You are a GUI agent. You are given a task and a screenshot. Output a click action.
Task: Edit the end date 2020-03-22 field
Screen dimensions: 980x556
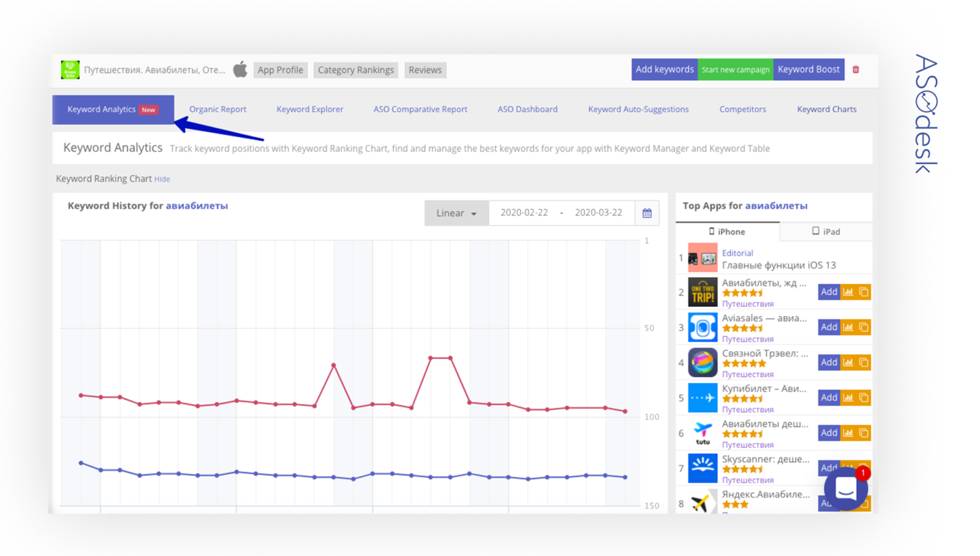click(598, 212)
